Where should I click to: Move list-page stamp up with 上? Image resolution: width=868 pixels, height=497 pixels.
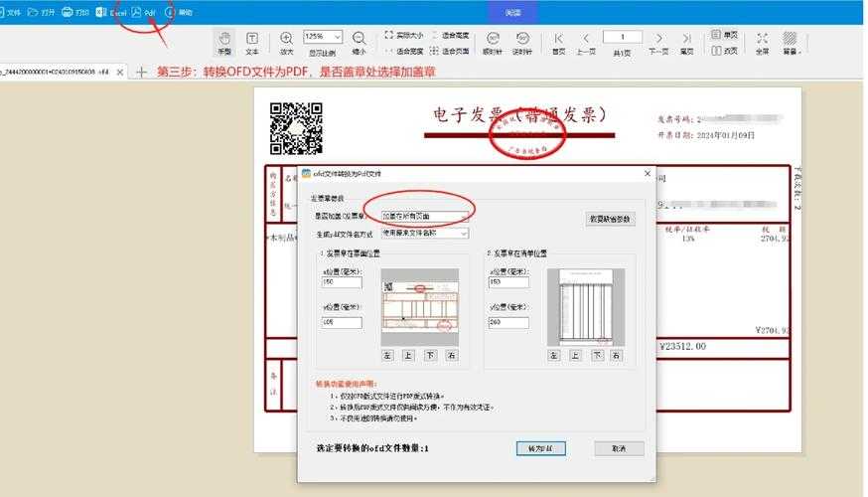(575, 356)
